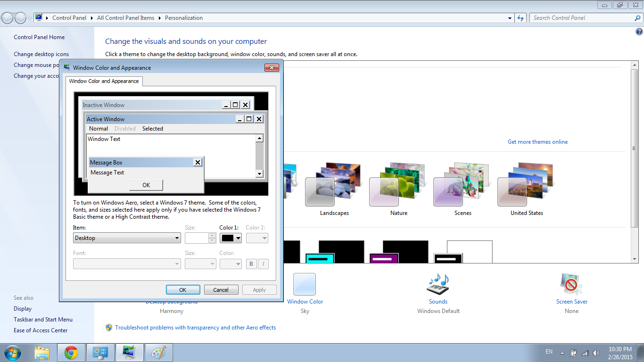Click OK in the appearance dialog
This screenshot has height=362, width=644.
tap(183, 290)
